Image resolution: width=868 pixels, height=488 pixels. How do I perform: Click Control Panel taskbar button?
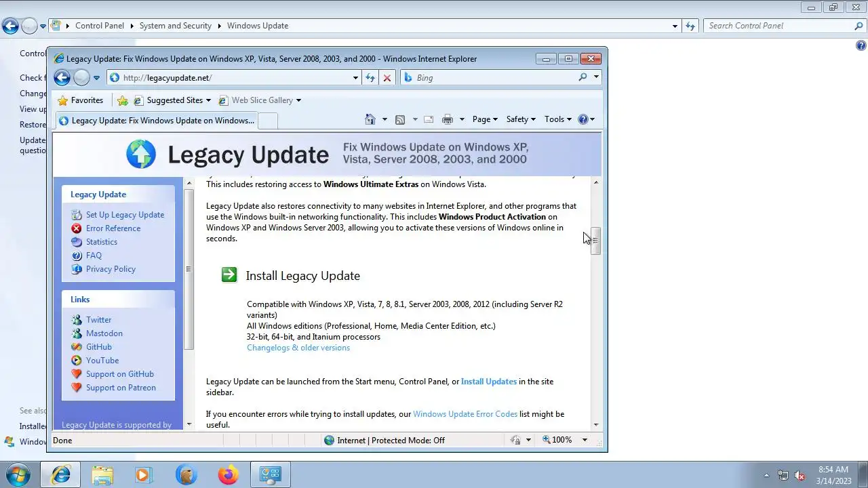pyautogui.click(x=271, y=475)
